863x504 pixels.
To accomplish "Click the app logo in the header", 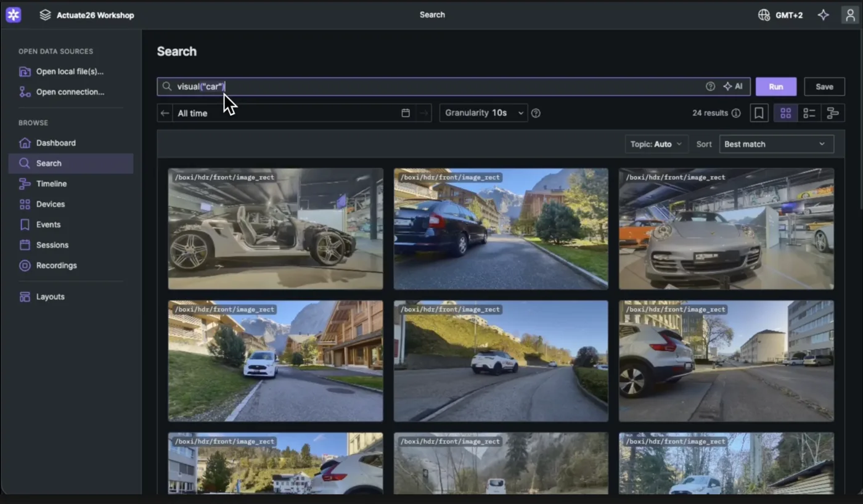I will [x=14, y=15].
